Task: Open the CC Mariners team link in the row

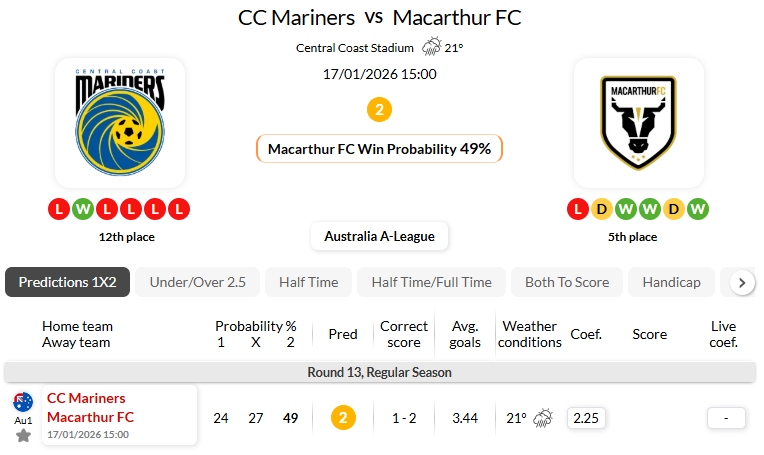Action: (x=86, y=398)
